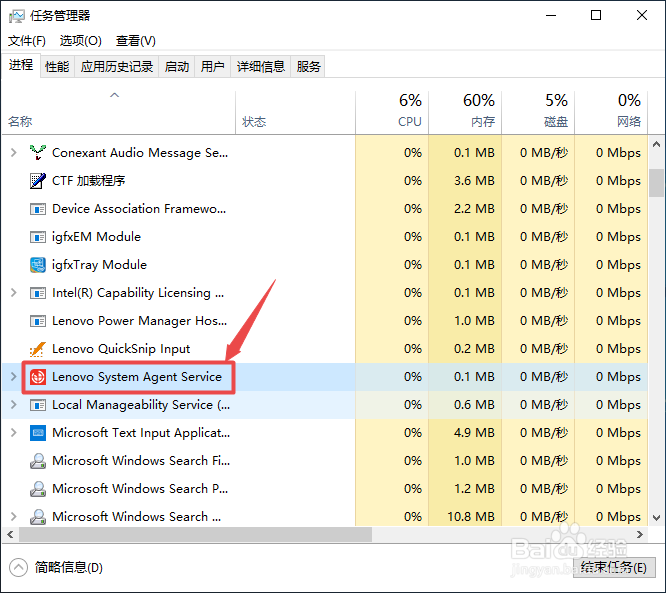The width and height of the screenshot is (666, 593).
Task: Click the red Lenovo System Agent Service icon
Action: click(x=38, y=377)
